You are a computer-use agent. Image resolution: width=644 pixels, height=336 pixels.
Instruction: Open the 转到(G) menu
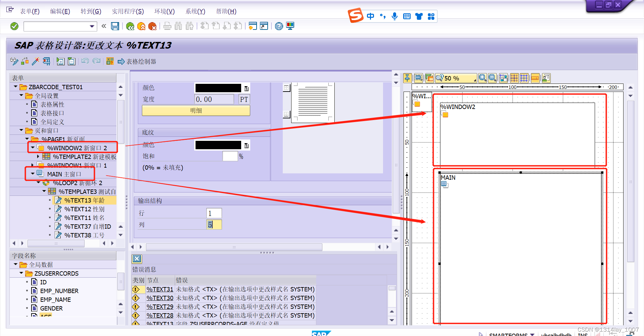[91, 11]
